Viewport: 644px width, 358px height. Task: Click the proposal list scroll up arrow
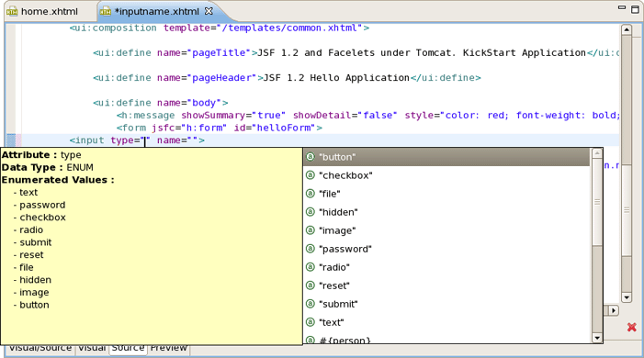tap(597, 153)
